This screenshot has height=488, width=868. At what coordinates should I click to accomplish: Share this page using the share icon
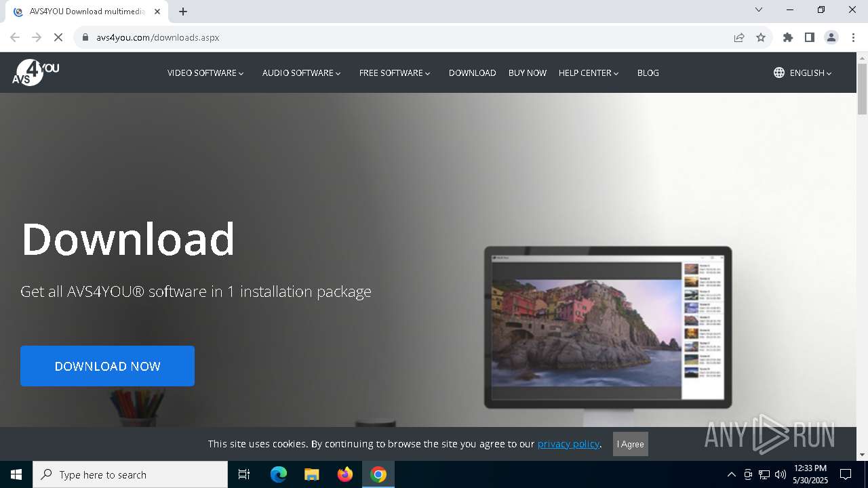click(x=739, y=37)
